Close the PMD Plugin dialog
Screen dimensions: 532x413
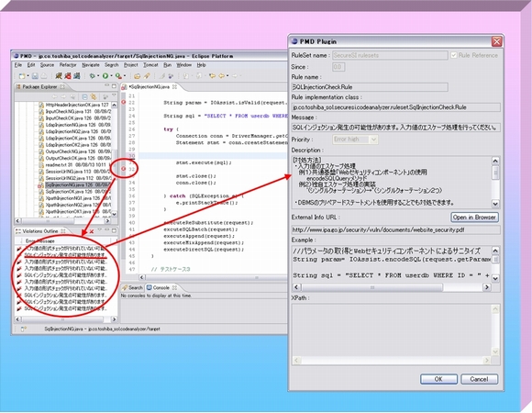pos(497,41)
